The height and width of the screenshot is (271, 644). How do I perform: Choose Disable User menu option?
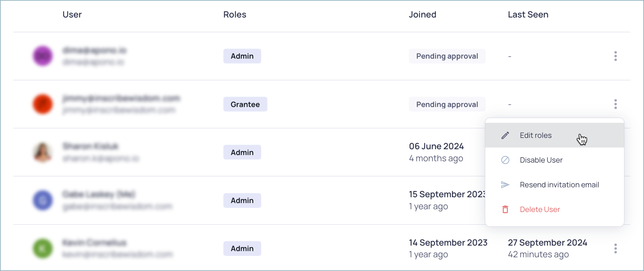[x=541, y=160]
